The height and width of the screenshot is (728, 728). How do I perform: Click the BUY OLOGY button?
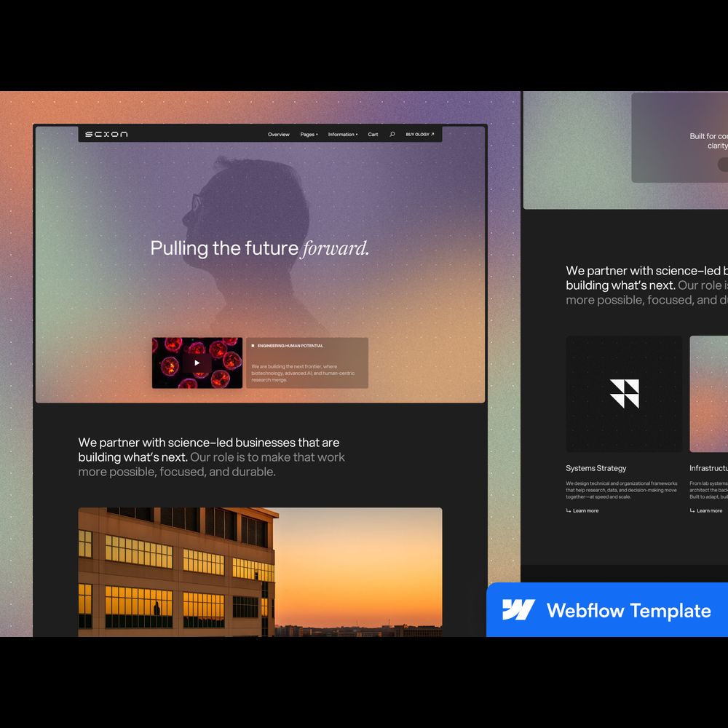tap(419, 135)
